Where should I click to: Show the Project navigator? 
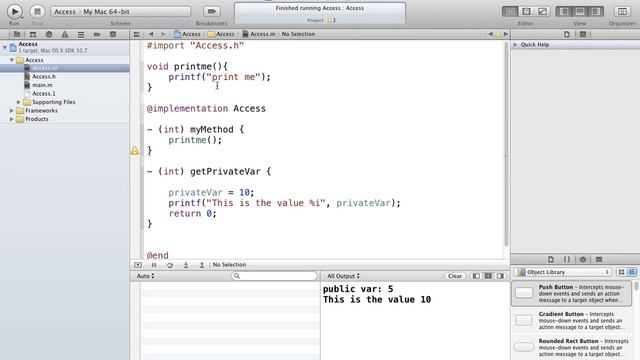coord(17,34)
